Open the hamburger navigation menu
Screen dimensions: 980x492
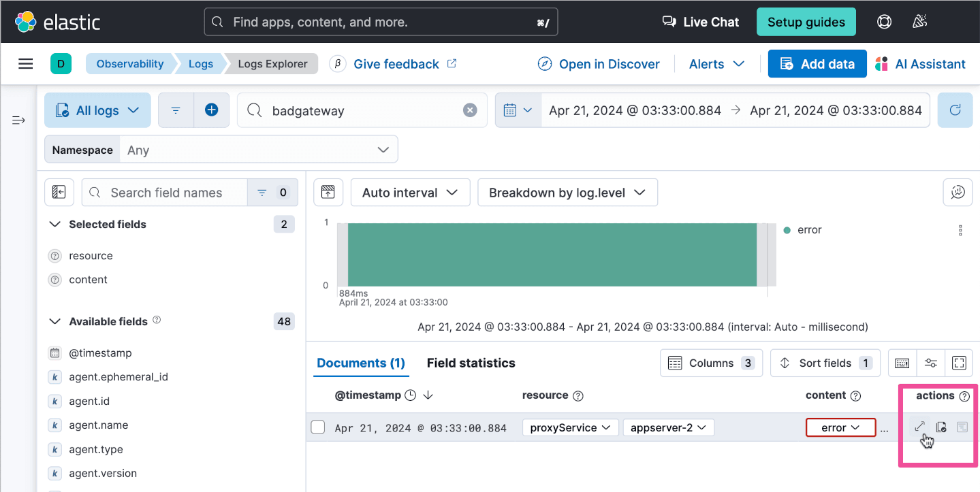click(26, 64)
